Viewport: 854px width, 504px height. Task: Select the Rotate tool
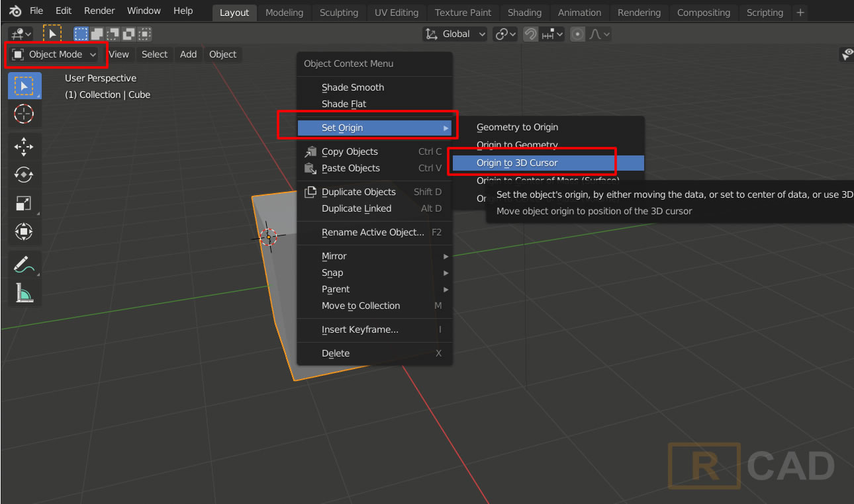(24, 175)
